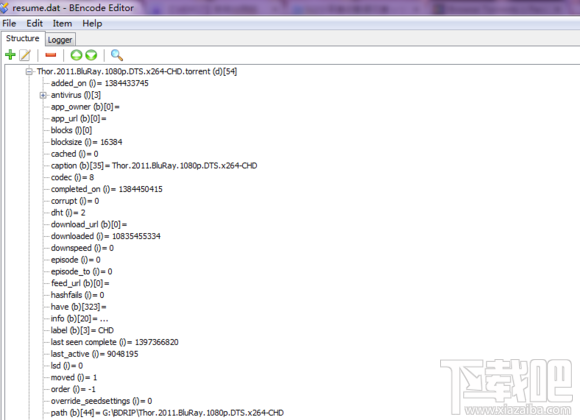Click the red minus Remove item icon
This screenshot has height=420, width=580.
[x=51, y=55]
